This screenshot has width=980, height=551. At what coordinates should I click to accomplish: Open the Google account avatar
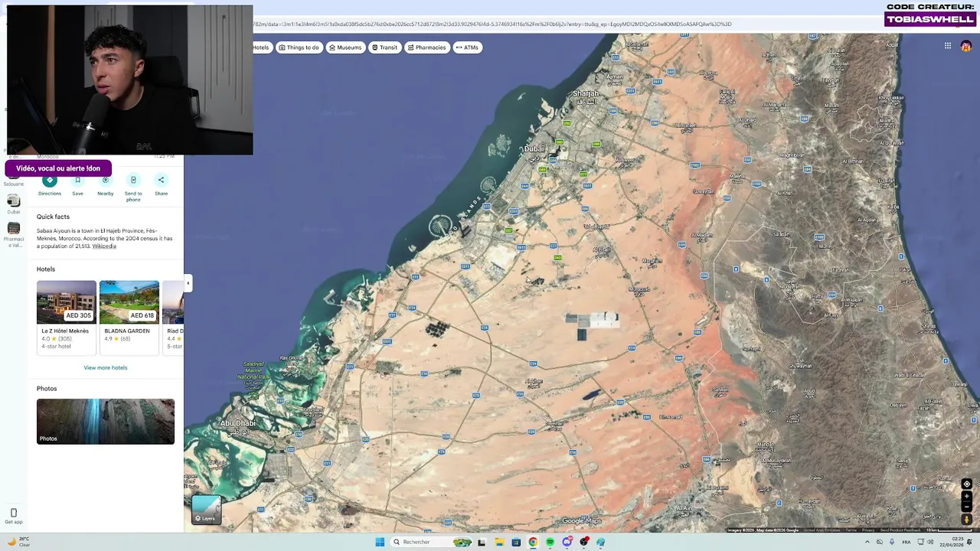click(966, 46)
